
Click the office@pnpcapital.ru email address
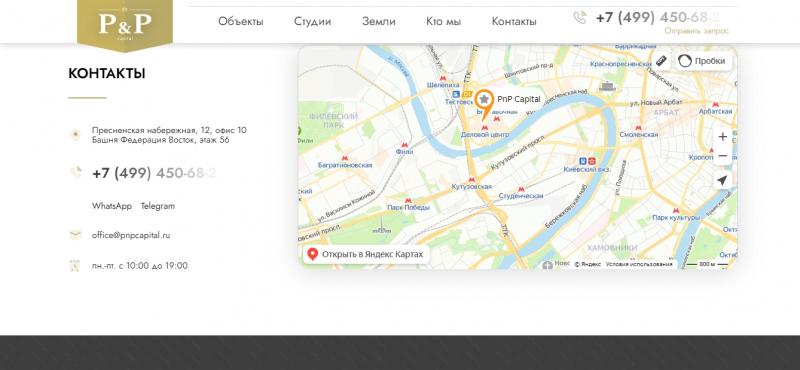[x=131, y=235]
